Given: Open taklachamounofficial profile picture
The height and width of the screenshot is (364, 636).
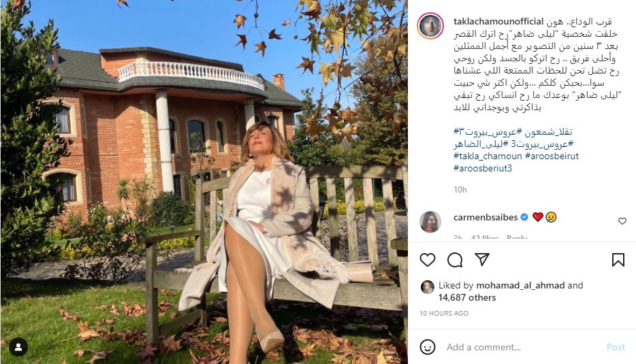Looking at the screenshot, I should (430, 26).
